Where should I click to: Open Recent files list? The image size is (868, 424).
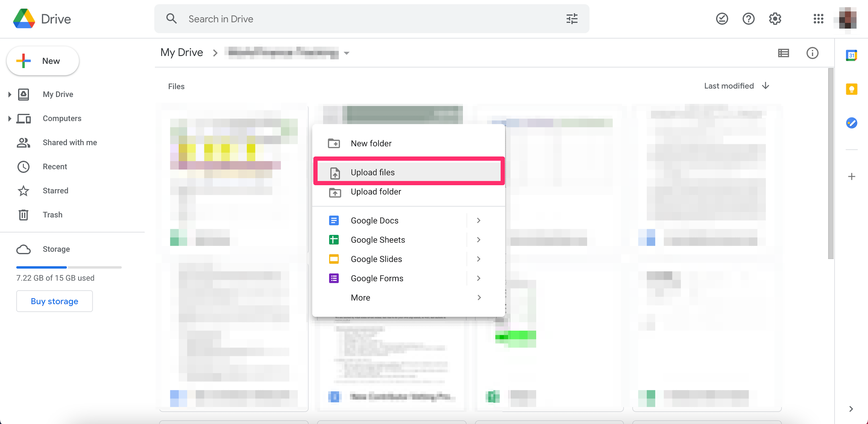pyautogui.click(x=55, y=167)
